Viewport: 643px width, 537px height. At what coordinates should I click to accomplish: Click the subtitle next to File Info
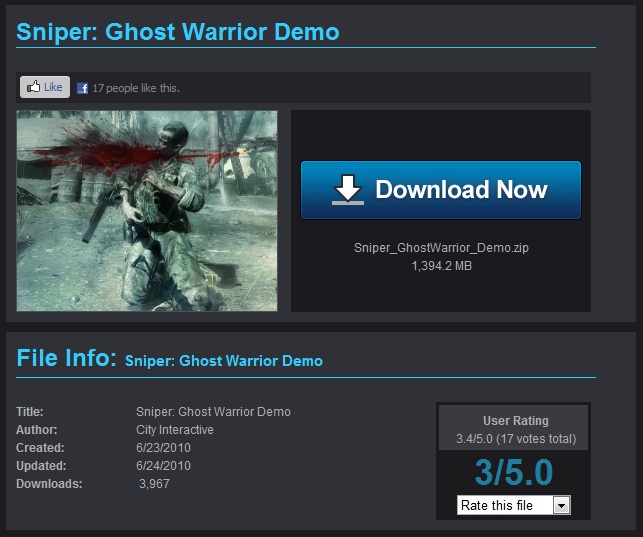coord(224,361)
